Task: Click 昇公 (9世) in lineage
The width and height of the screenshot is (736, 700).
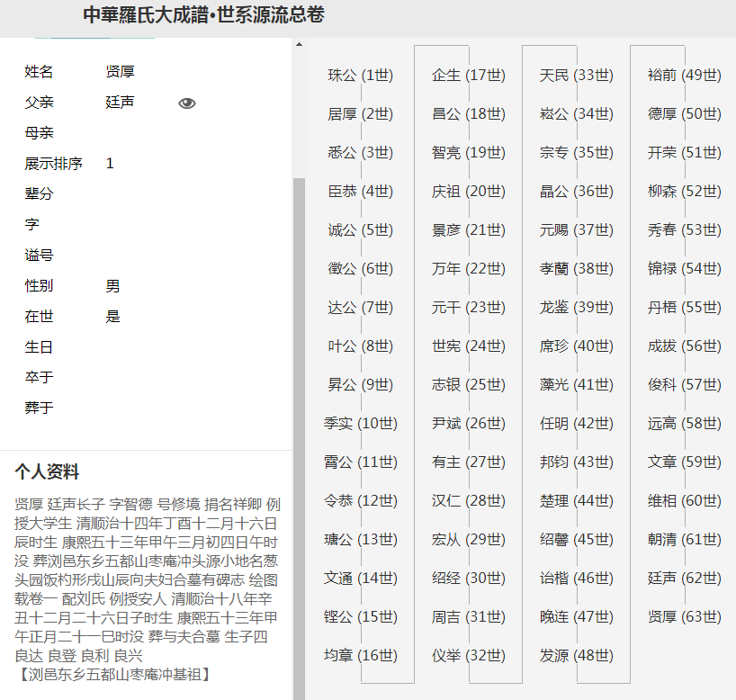Action: tap(361, 385)
